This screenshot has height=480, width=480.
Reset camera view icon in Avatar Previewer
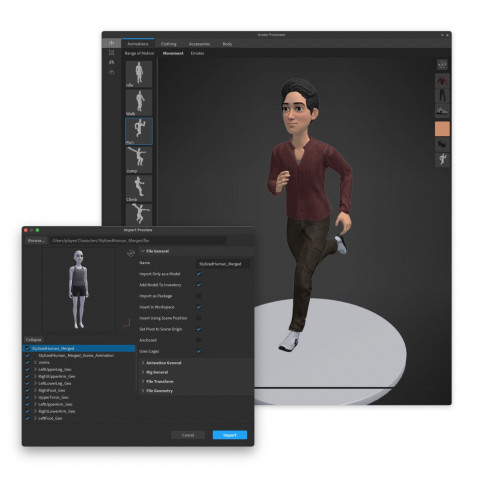click(442, 65)
